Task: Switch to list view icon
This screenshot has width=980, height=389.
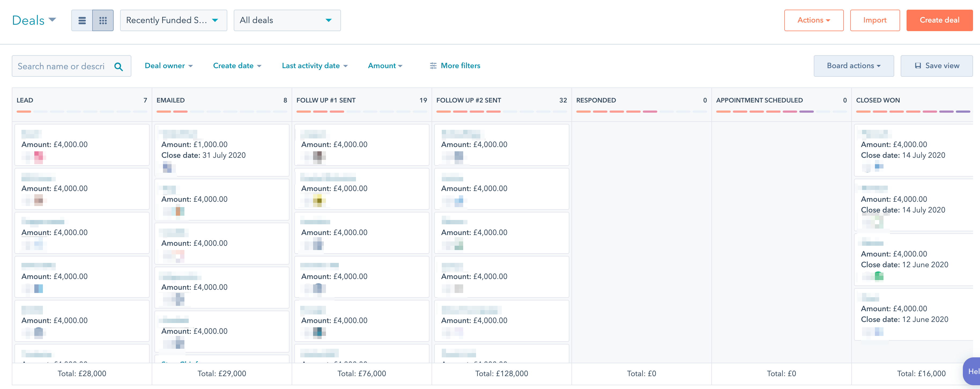Action: 82,21
